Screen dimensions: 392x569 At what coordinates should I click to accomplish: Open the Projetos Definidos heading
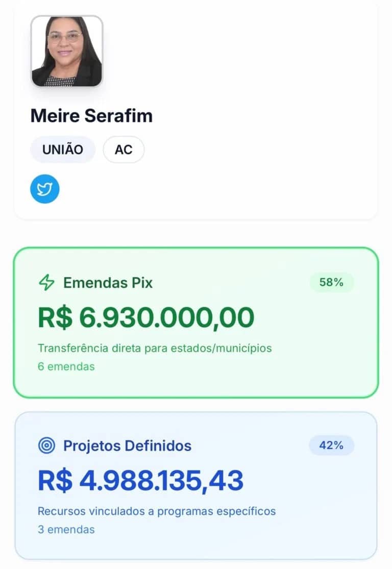pos(127,446)
